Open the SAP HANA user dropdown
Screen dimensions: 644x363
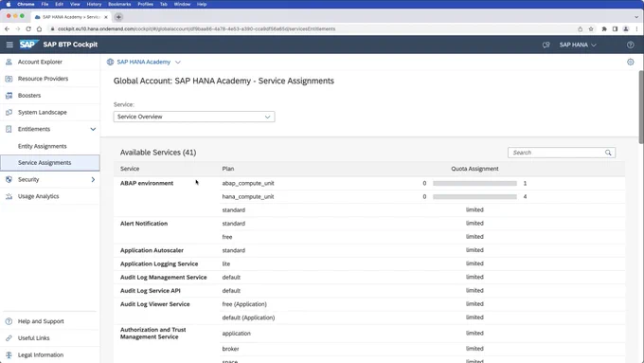click(x=578, y=45)
